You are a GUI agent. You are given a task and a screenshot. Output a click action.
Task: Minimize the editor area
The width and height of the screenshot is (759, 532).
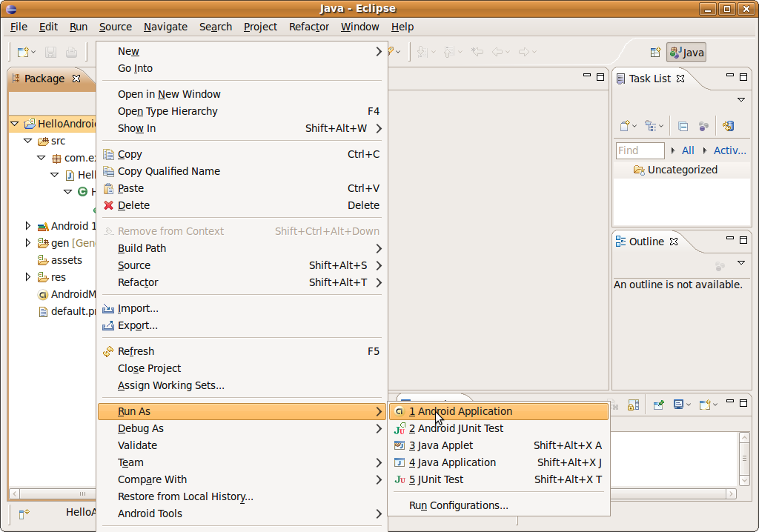587,76
